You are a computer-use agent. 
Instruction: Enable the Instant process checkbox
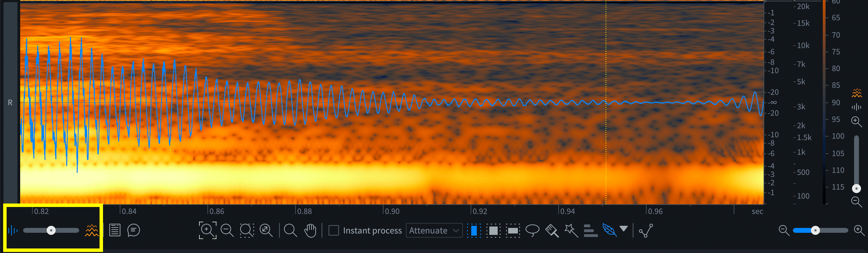pyautogui.click(x=333, y=230)
